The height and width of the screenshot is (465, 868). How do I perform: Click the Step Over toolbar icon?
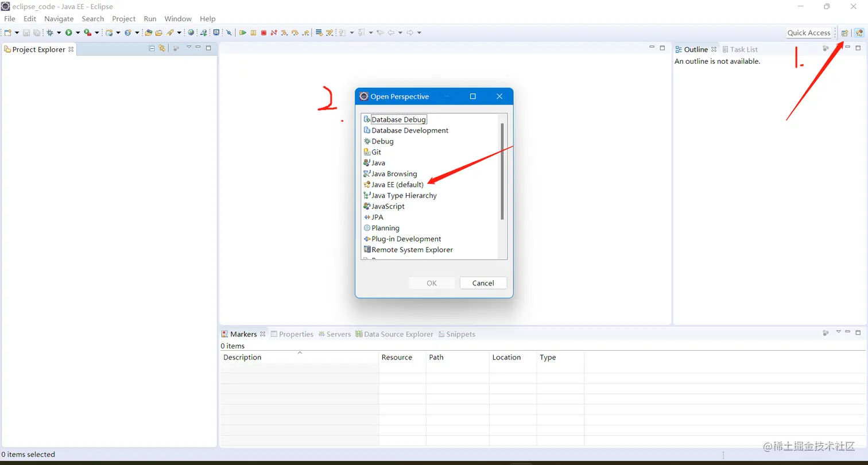(295, 33)
